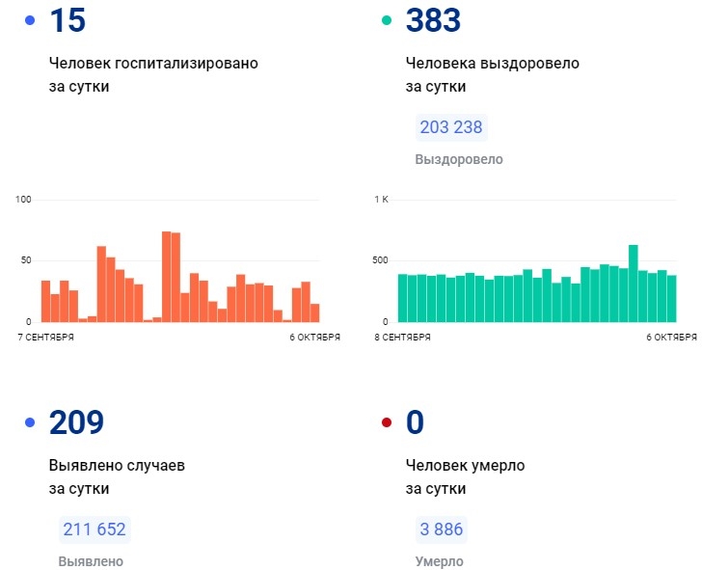Select the last bar of the green chart
728x570 pixels.
pos(671,298)
